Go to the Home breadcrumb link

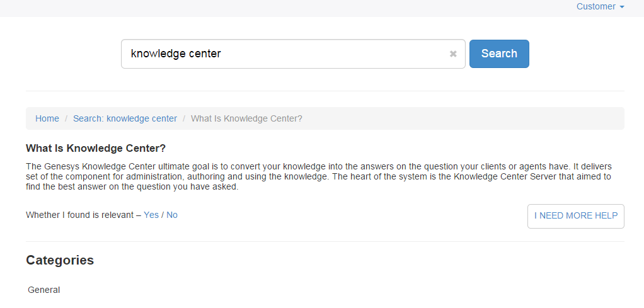pos(47,118)
